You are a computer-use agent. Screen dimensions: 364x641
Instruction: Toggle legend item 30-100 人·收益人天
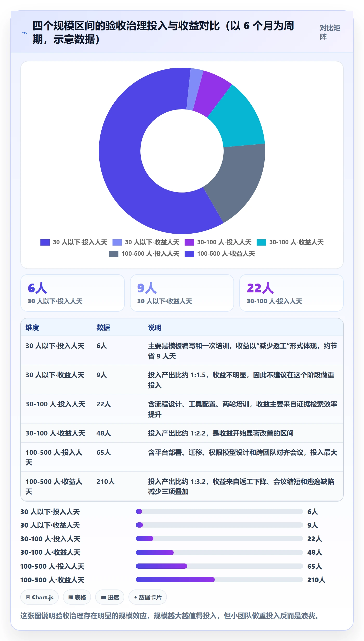290,242
